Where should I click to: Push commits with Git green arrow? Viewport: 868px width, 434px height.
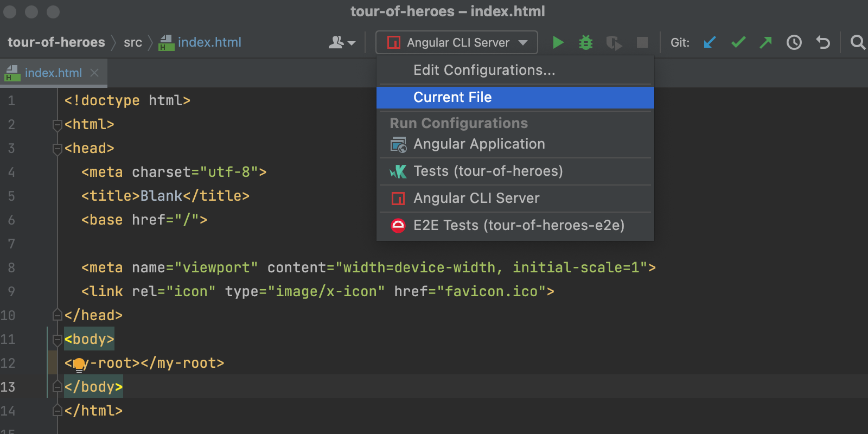765,42
